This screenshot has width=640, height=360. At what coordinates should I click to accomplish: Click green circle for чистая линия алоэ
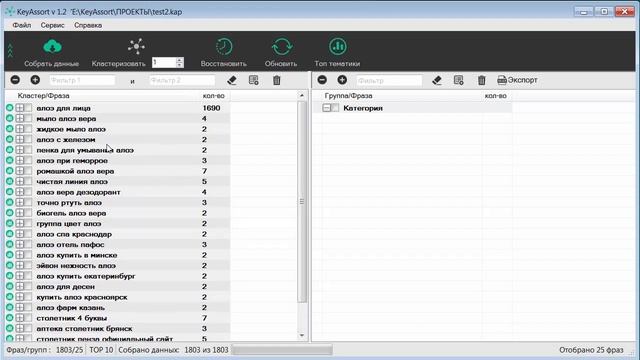10,182
